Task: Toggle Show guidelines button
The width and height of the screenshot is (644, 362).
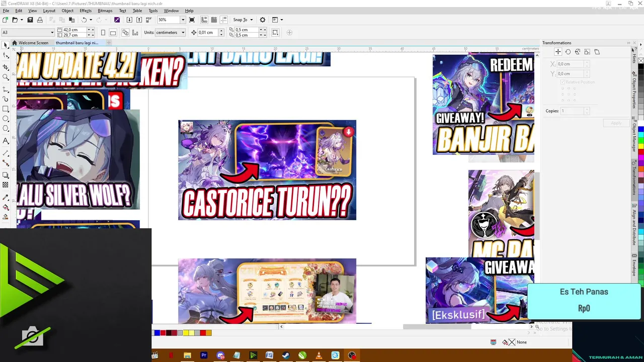Action: pyautogui.click(x=224, y=20)
